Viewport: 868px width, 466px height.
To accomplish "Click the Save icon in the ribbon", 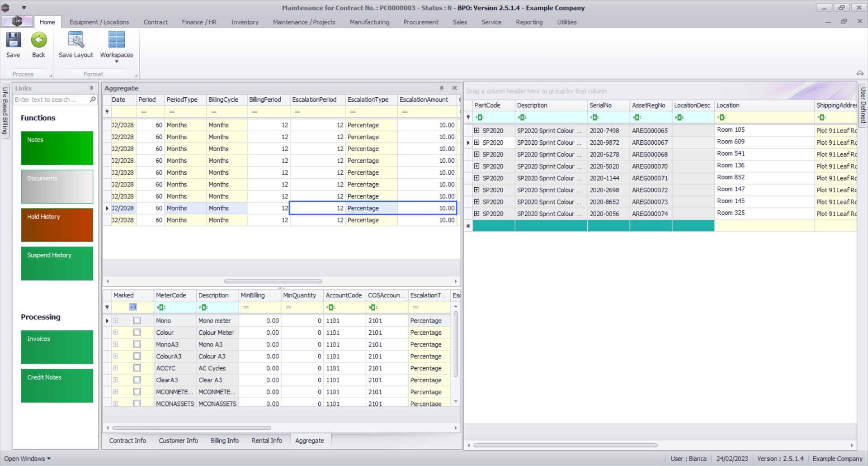I will (x=13, y=40).
